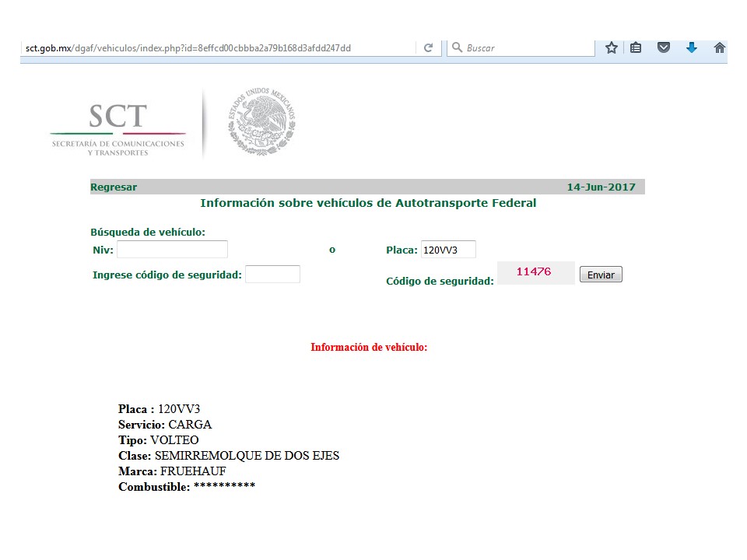Click the red Información de vehículo heading
The height and width of the screenshot is (560, 747).
(x=369, y=348)
